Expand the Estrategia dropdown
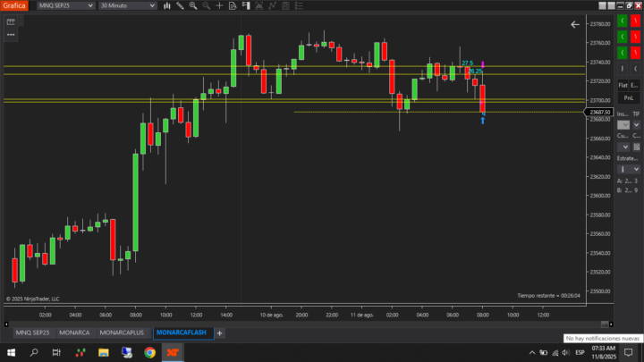The image size is (644, 362). 629,169
